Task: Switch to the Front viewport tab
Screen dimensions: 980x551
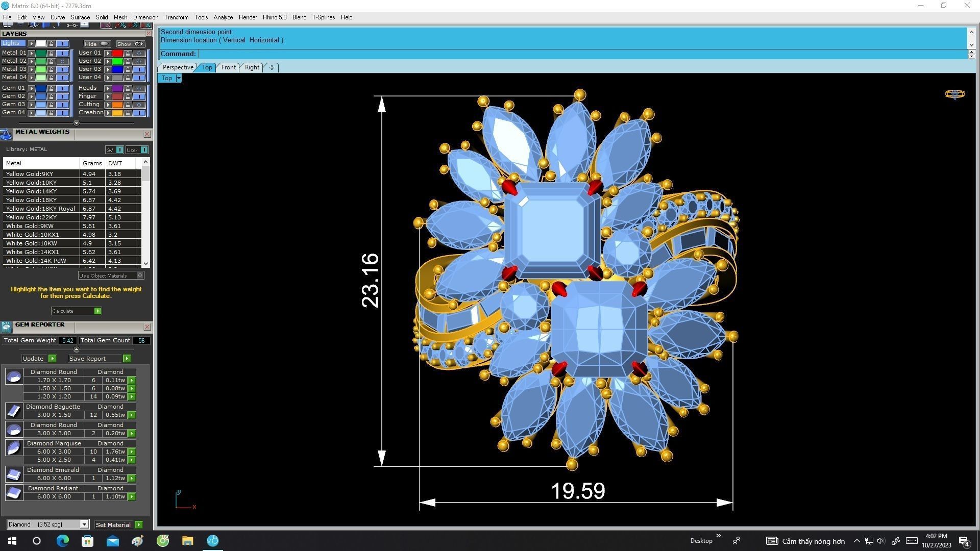Action: click(228, 67)
